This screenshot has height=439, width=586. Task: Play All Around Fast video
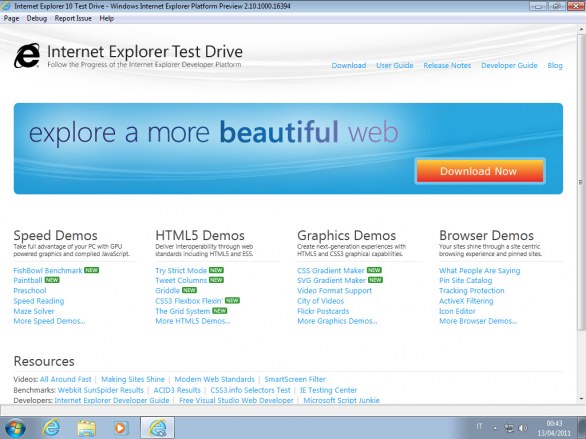tap(66, 379)
